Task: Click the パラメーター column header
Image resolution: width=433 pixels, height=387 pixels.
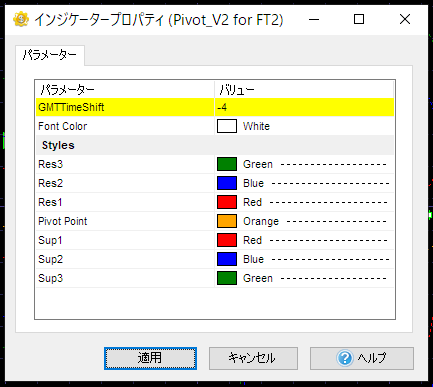Action: tap(125, 89)
